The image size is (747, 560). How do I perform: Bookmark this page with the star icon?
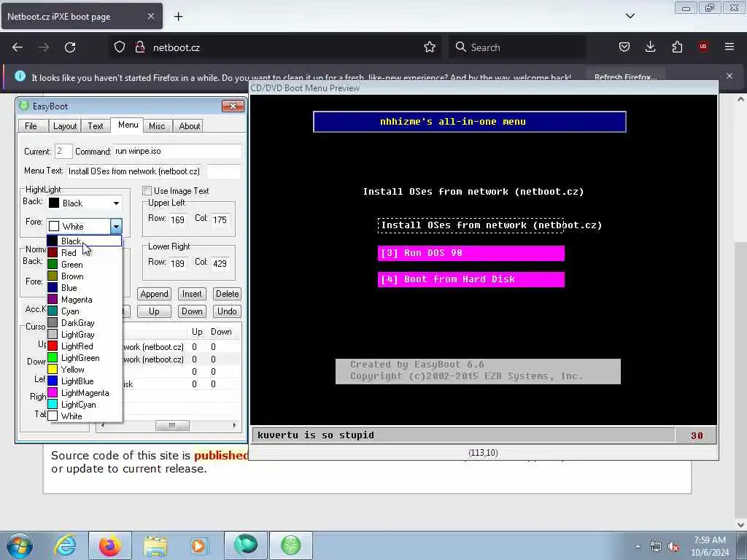pyautogui.click(x=429, y=47)
